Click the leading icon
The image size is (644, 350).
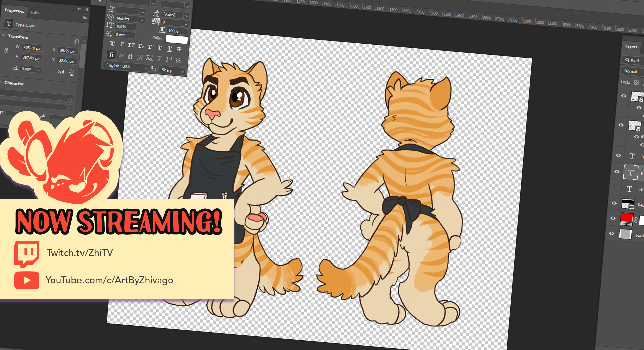coord(156,14)
